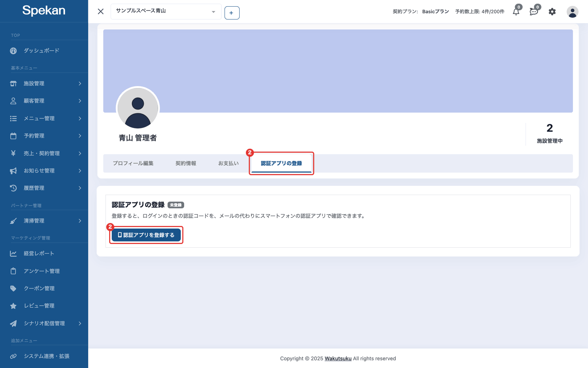The height and width of the screenshot is (368, 588).
Task: Click the 履歴管理 history icon
Action: click(13, 188)
